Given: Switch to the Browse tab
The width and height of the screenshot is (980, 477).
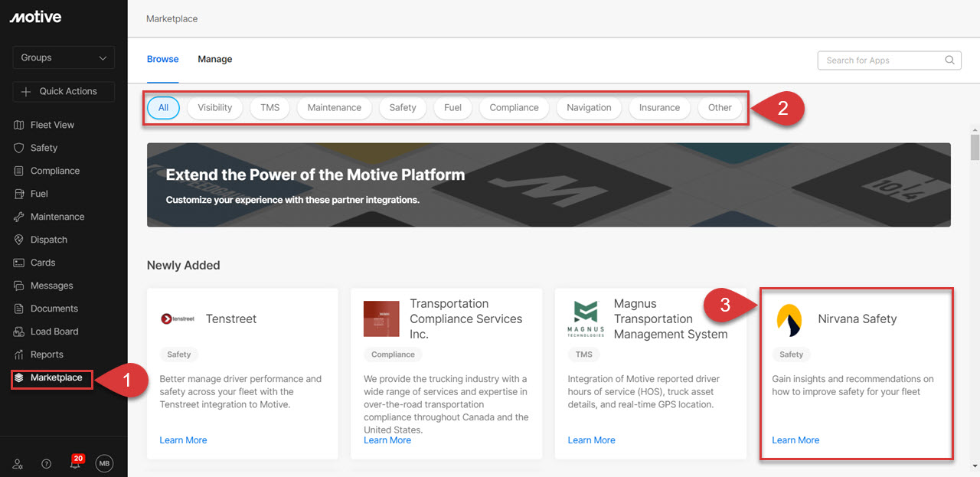Looking at the screenshot, I should (x=162, y=59).
